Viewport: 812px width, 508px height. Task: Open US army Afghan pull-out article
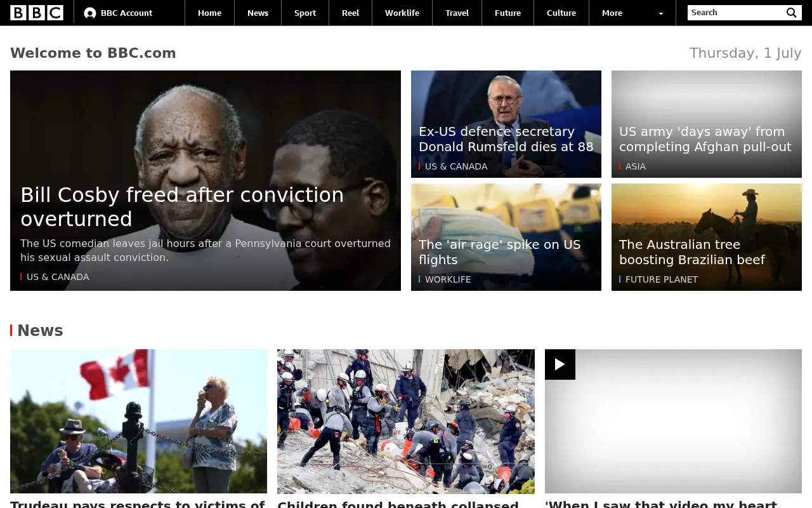[705, 139]
